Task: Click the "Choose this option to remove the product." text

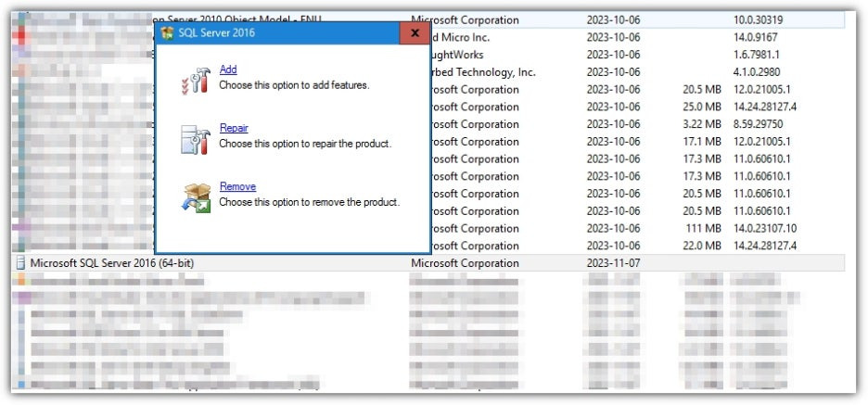Action: (x=310, y=202)
